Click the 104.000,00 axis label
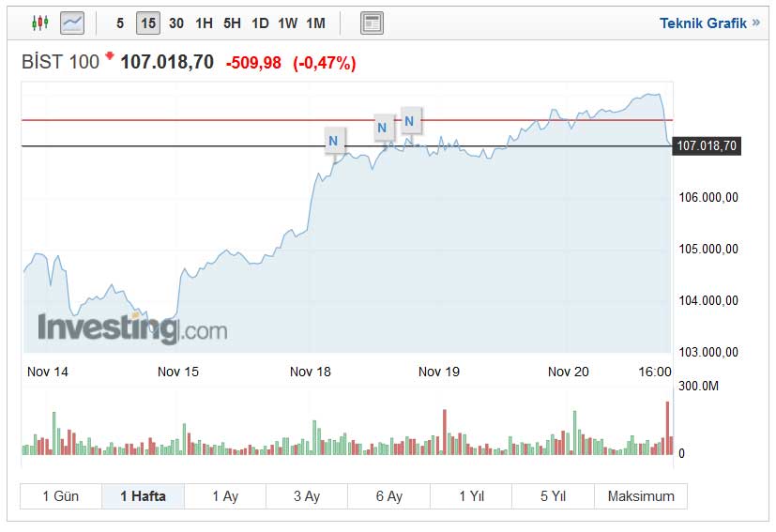This screenshot has height=532, width=776. [708, 300]
